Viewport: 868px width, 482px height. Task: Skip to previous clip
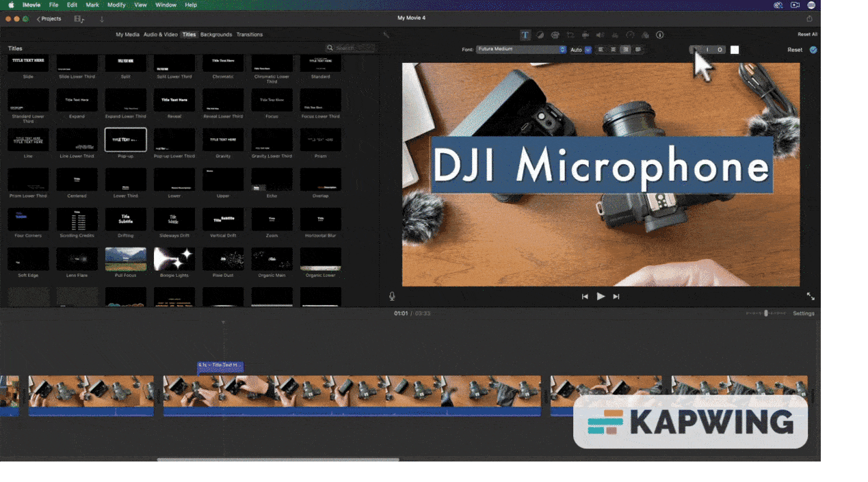pos(585,296)
